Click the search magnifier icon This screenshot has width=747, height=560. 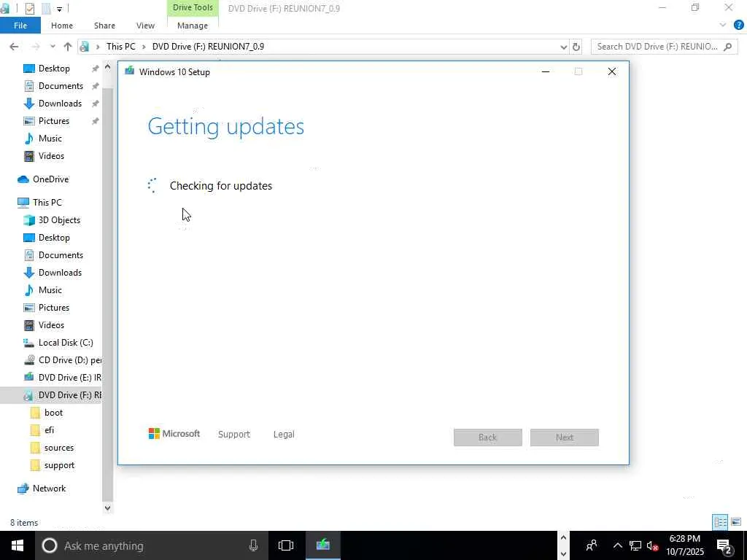[727, 47]
